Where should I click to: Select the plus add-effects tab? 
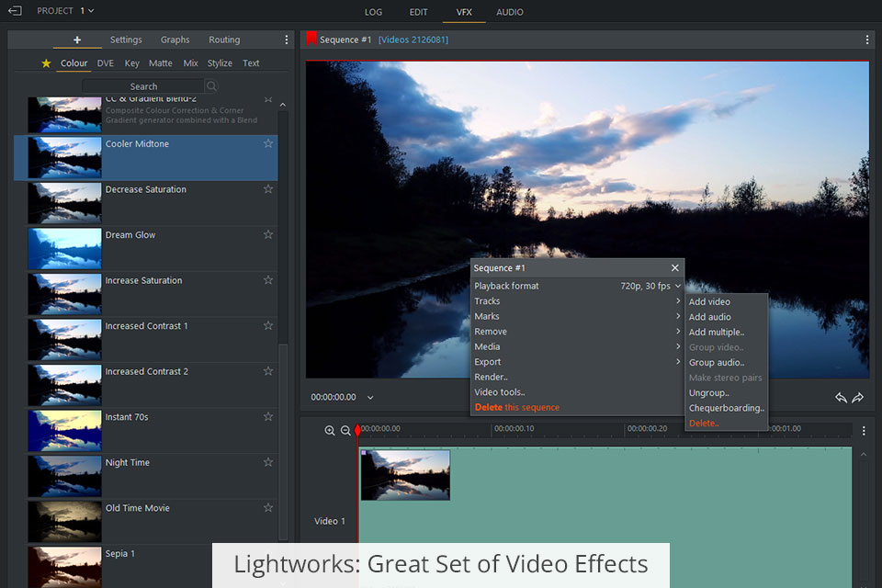[77, 40]
